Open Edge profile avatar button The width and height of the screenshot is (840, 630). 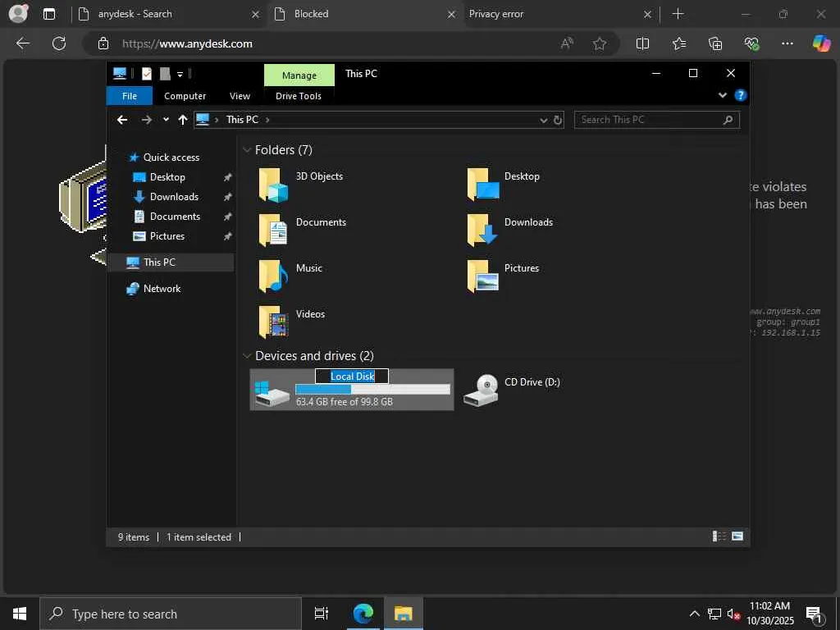pyautogui.click(x=18, y=14)
